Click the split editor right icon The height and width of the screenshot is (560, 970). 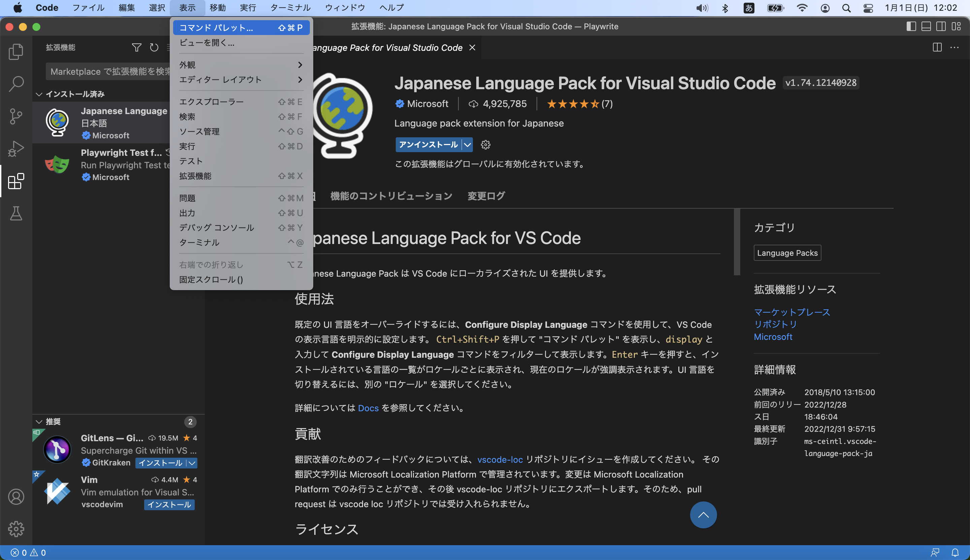pos(937,47)
